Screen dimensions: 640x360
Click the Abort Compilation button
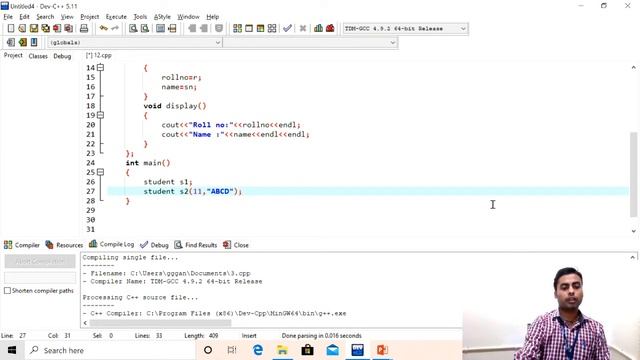[x=40, y=261]
